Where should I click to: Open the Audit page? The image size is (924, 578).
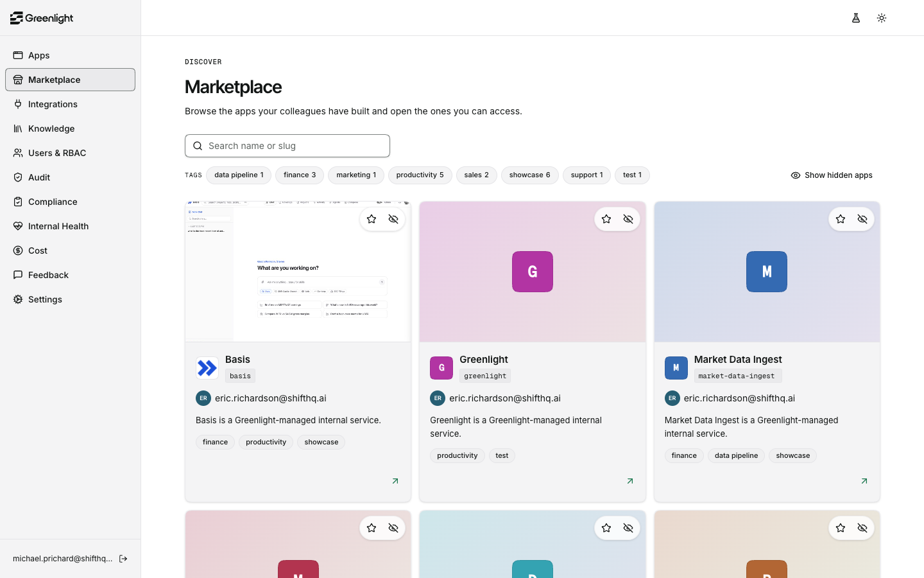click(70, 177)
